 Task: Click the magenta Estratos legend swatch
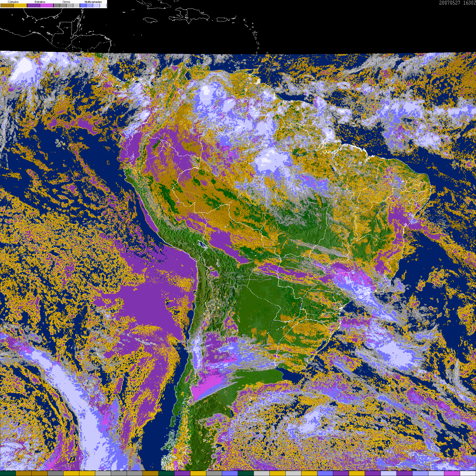[x=47, y=5]
